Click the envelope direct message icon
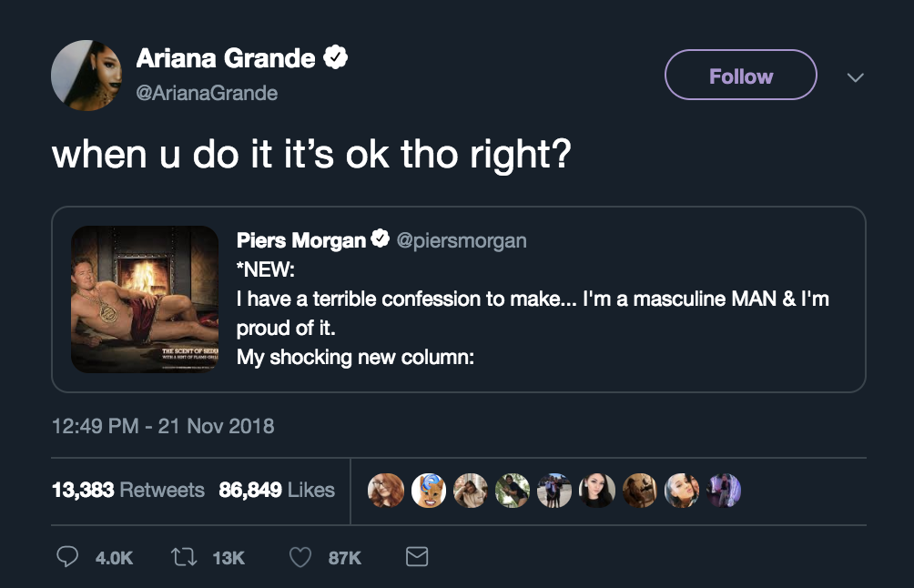The width and height of the screenshot is (914, 588). click(x=416, y=556)
